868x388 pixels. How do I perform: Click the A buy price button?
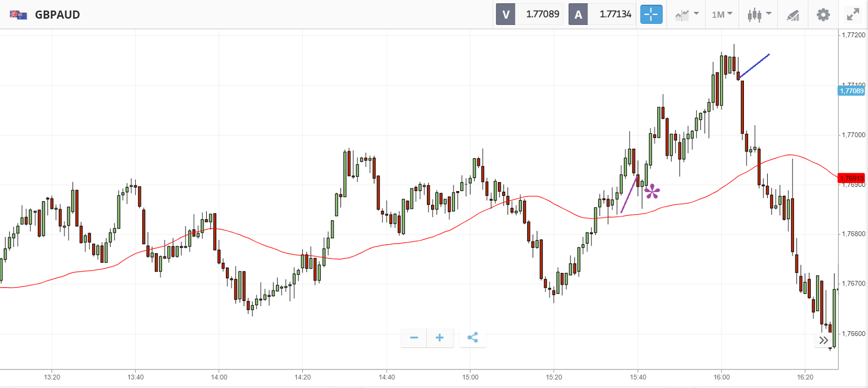(578, 14)
